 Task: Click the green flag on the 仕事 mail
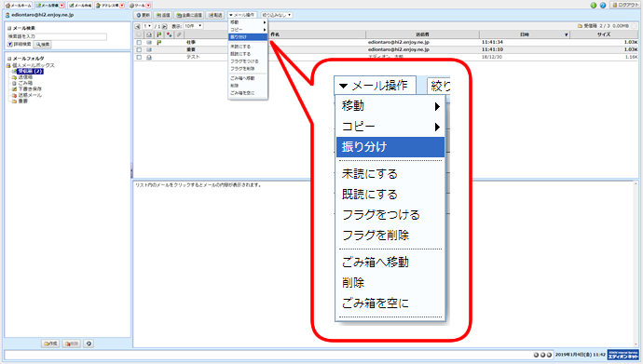click(159, 42)
